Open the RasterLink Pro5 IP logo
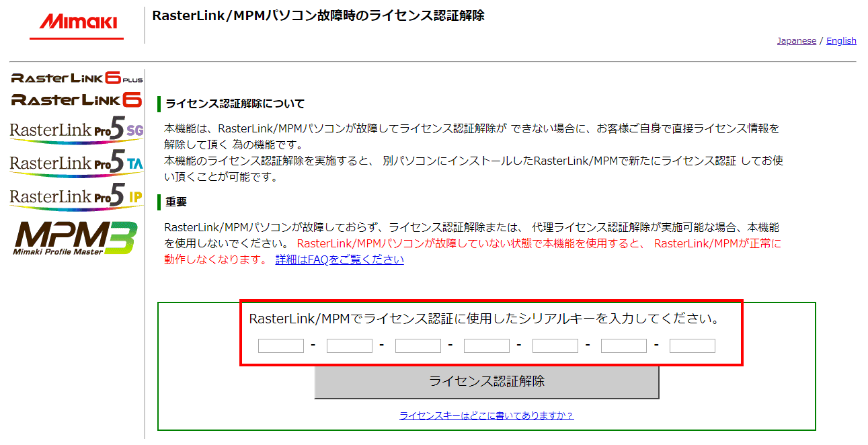This screenshot has width=868, height=445. [x=77, y=196]
